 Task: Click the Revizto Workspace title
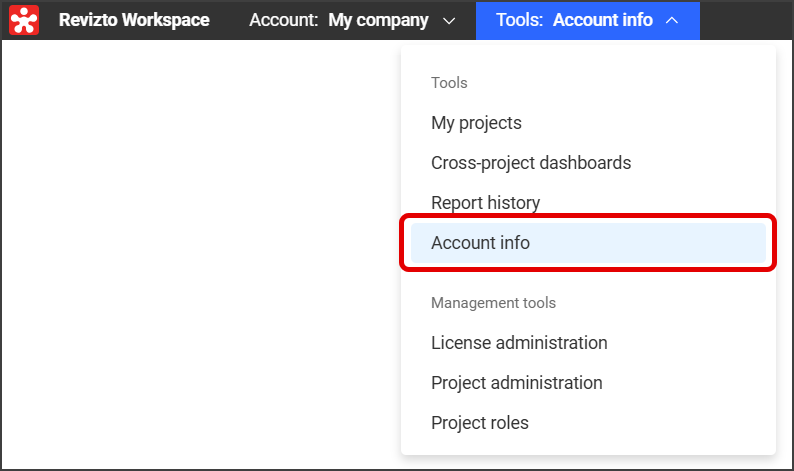tap(134, 20)
